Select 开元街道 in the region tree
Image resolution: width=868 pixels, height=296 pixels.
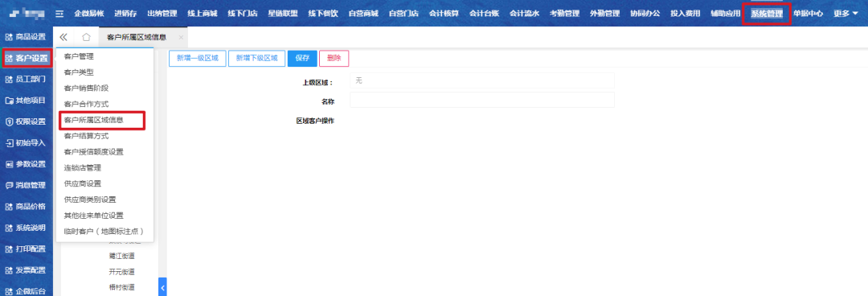122,272
